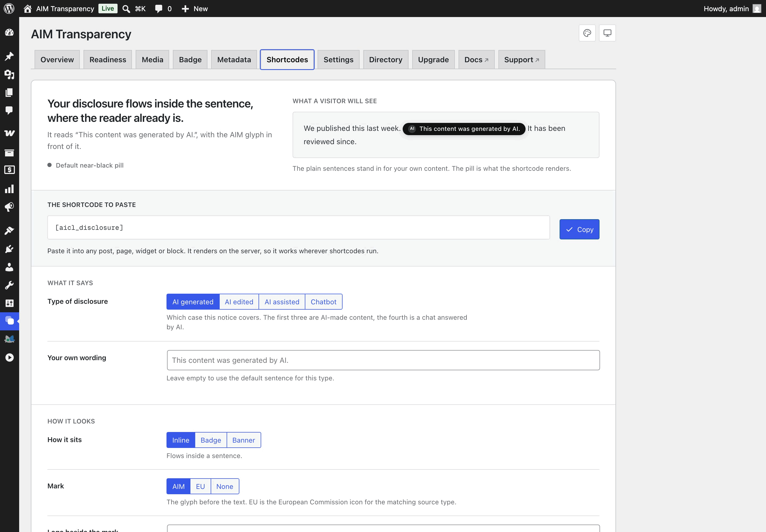Switch to the Readiness tab
The height and width of the screenshot is (532, 766).
click(x=108, y=59)
